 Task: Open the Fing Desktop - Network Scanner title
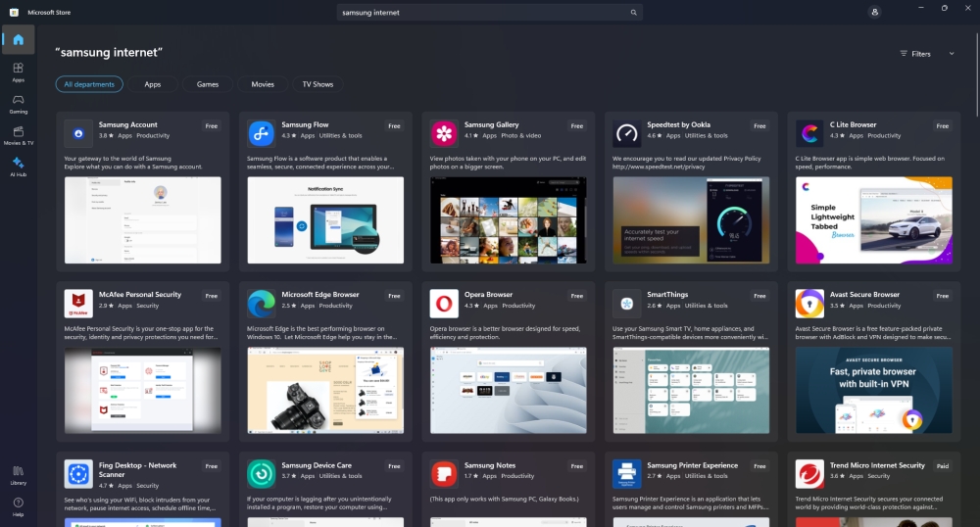tap(137, 469)
